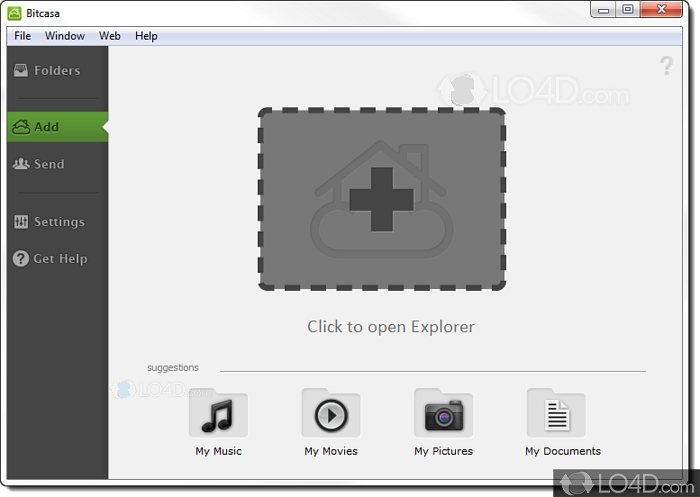Minimize the Bitcasa window
Image resolution: width=700 pixels, height=497 pixels.
pos(604,9)
